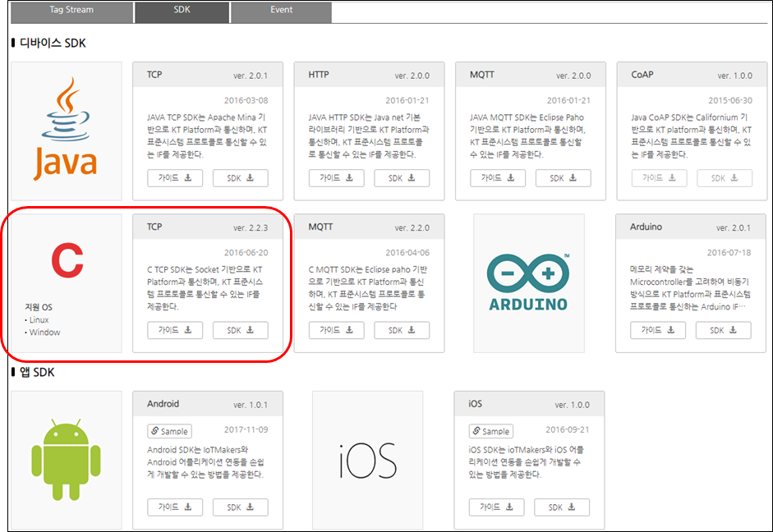Download the Arduino guide
Image resolution: width=773 pixels, height=532 pixels.
click(658, 330)
